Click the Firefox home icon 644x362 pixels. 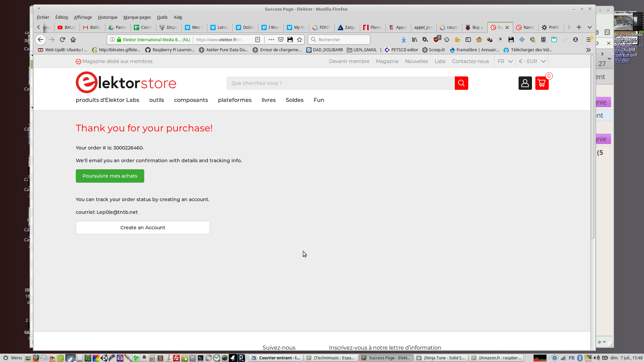point(73,40)
